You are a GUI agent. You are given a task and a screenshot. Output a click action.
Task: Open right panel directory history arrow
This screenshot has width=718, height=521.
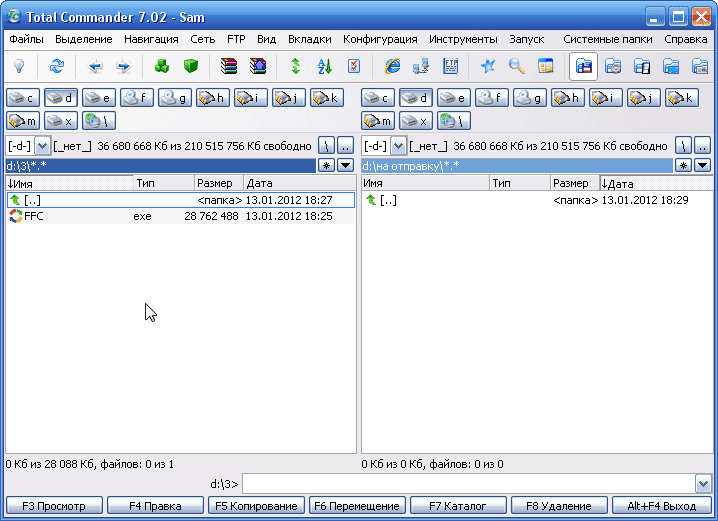[x=702, y=165]
